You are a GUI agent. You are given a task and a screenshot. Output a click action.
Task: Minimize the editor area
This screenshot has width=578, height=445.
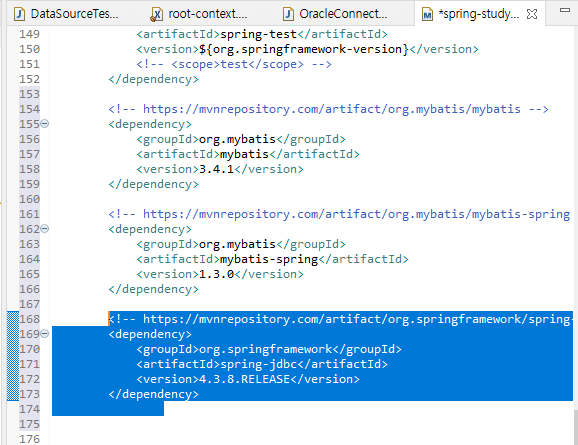pyautogui.click(x=565, y=10)
